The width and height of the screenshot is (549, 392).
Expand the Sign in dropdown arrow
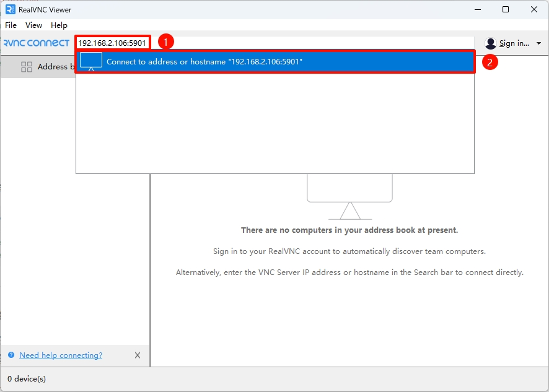(x=538, y=43)
